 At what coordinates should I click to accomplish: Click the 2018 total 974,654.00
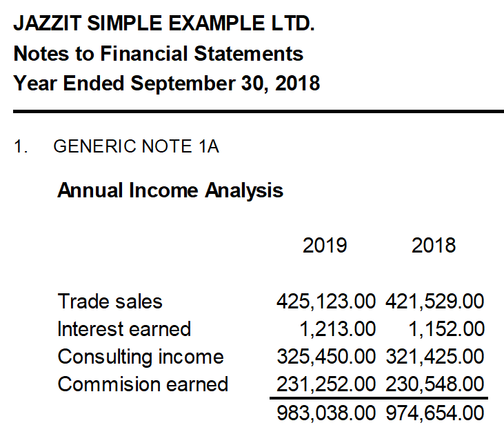tap(435, 413)
